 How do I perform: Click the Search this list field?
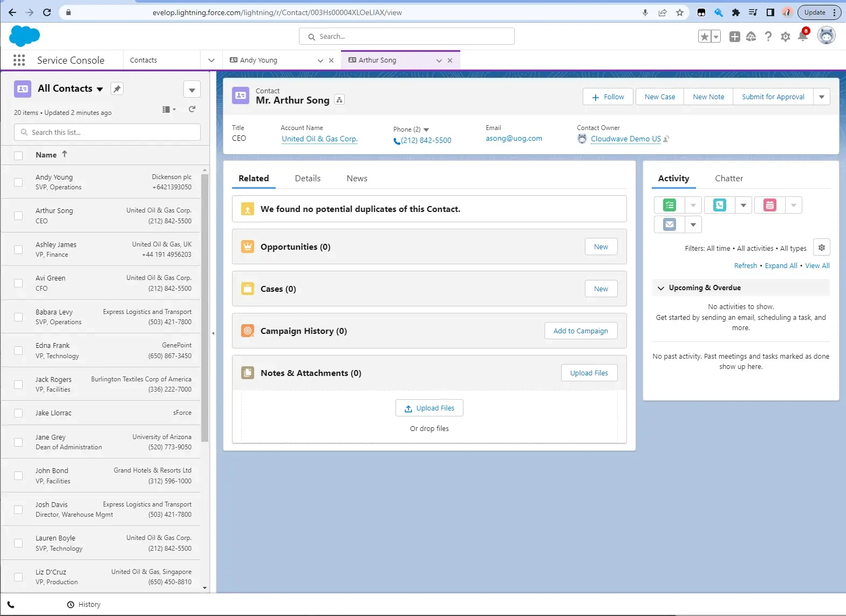coord(108,132)
